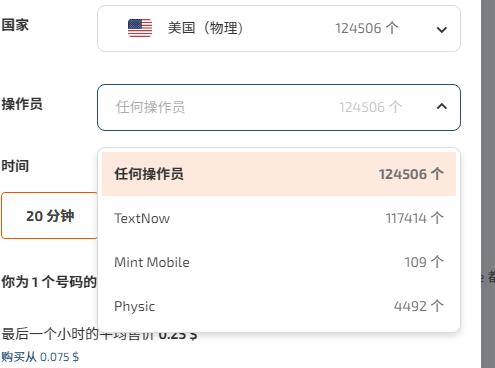This screenshot has height=368, width=495.
Task: Click the gray vertical scrollbar on the right
Action: point(488,184)
